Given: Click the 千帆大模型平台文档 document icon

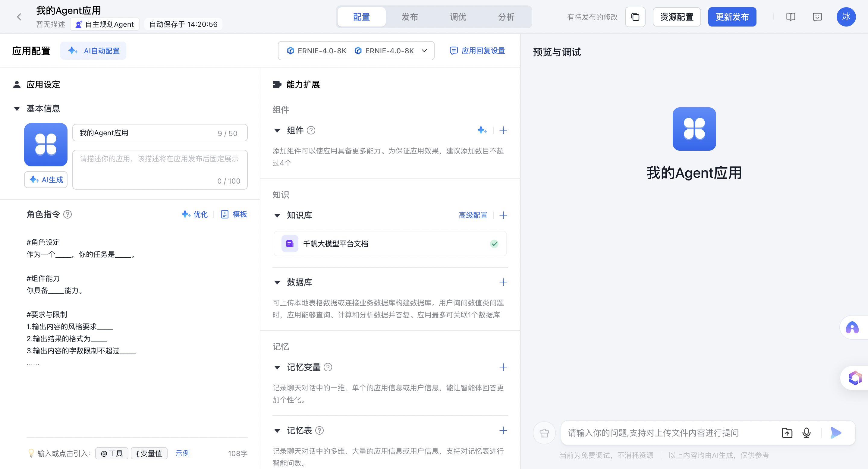Looking at the screenshot, I should (289, 244).
